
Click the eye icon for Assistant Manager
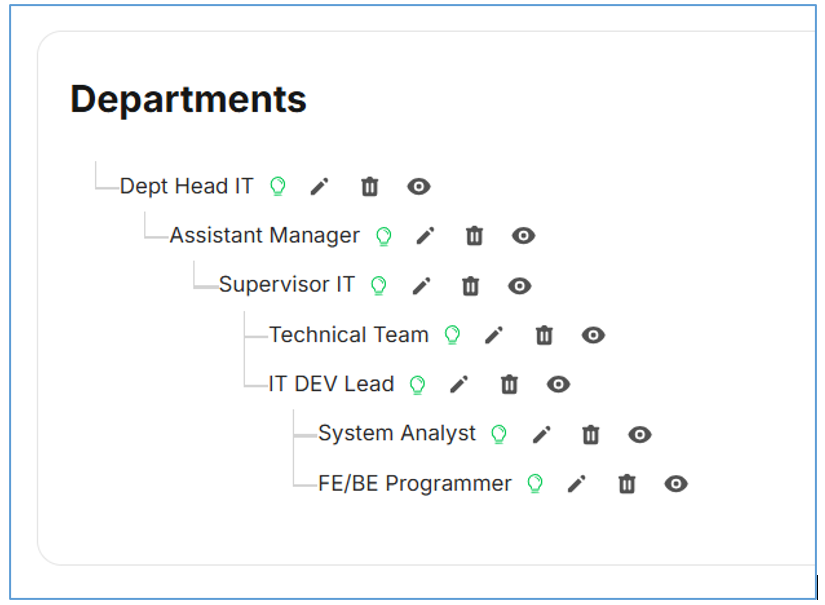coord(523,236)
